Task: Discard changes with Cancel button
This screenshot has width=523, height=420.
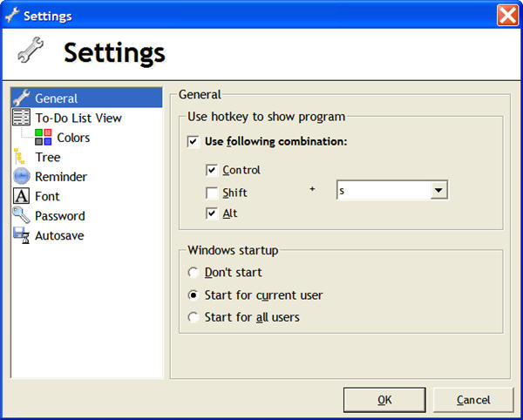Action: click(x=473, y=400)
